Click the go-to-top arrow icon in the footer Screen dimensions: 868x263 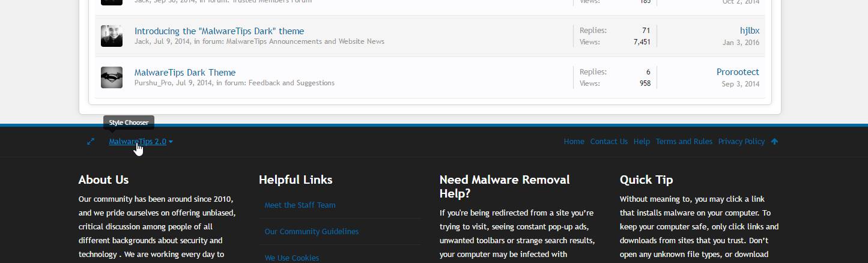pyautogui.click(x=774, y=142)
